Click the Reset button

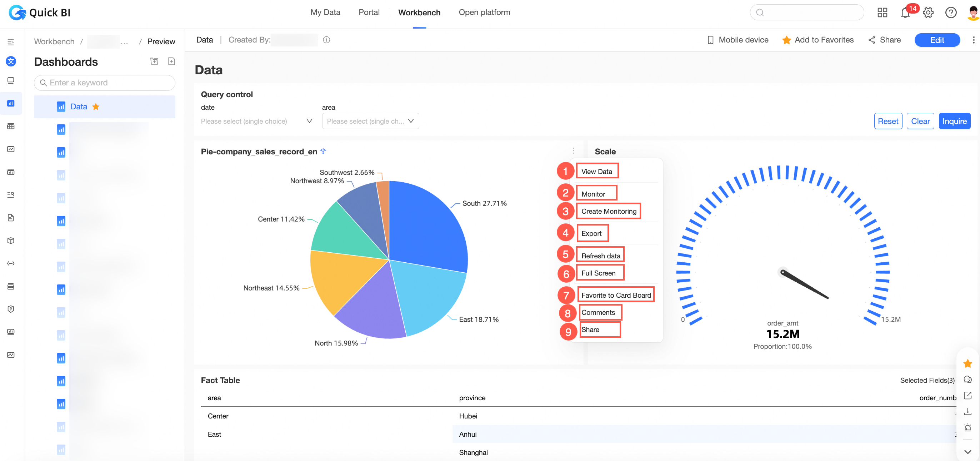(x=888, y=121)
